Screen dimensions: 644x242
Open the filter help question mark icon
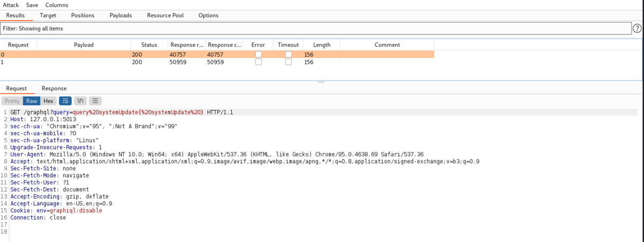(x=638, y=28)
